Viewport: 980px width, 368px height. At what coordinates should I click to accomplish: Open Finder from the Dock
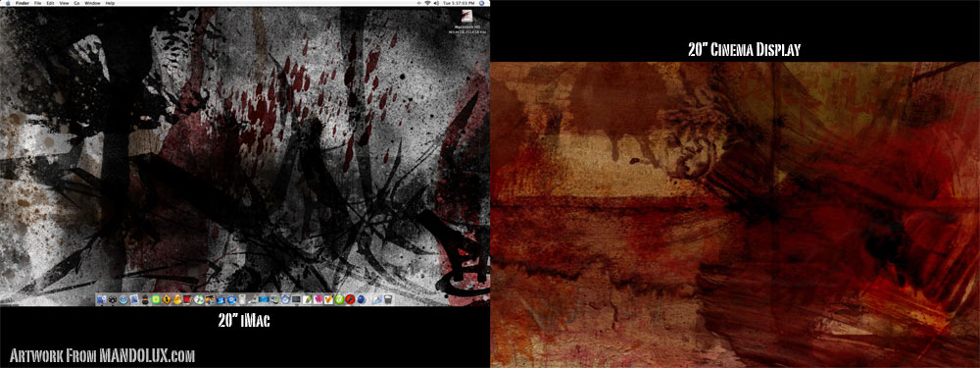tap(102, 299)
